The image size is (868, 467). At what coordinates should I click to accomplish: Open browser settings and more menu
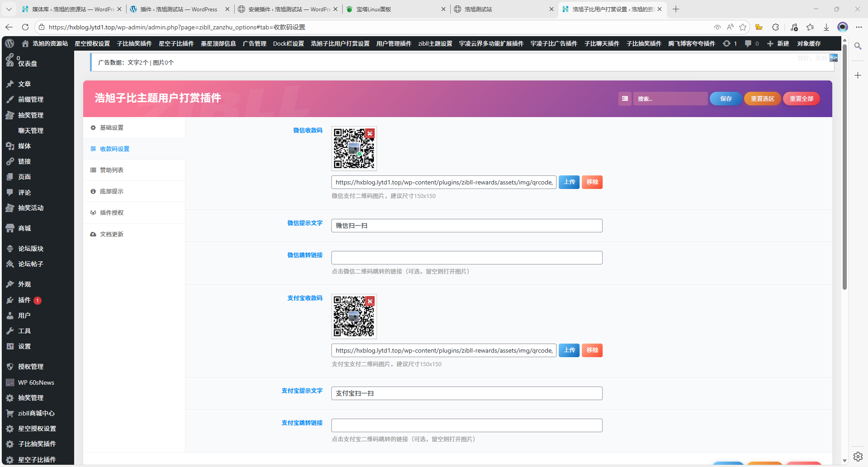[x=859, y=27]
